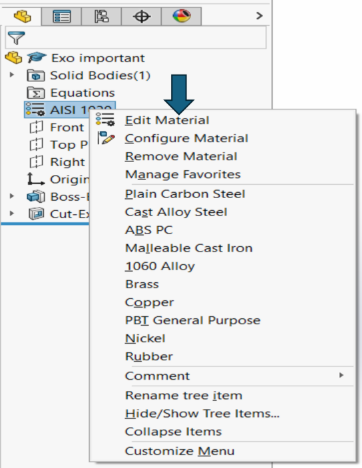Screen dimensions: 362x468
Task: Click the filter funnel icon
Action: pyautogui.click(x=16, y=38)
